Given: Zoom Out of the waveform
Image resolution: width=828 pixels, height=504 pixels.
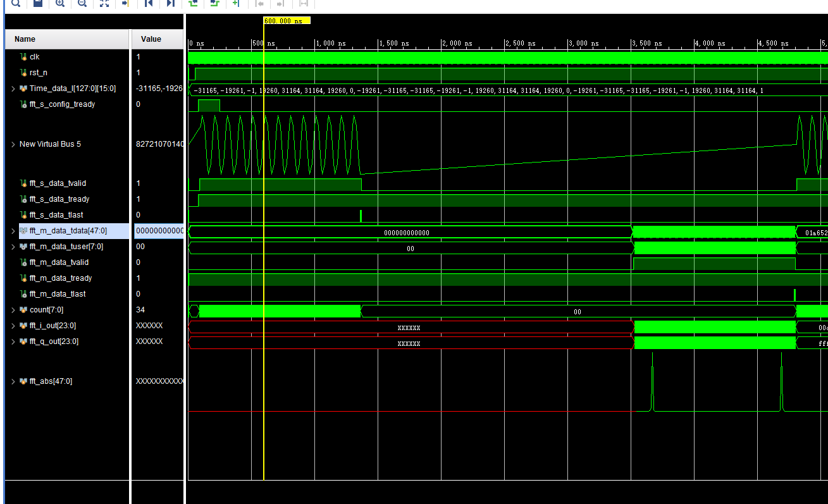Looking at the screenshot, I should 82,4.
